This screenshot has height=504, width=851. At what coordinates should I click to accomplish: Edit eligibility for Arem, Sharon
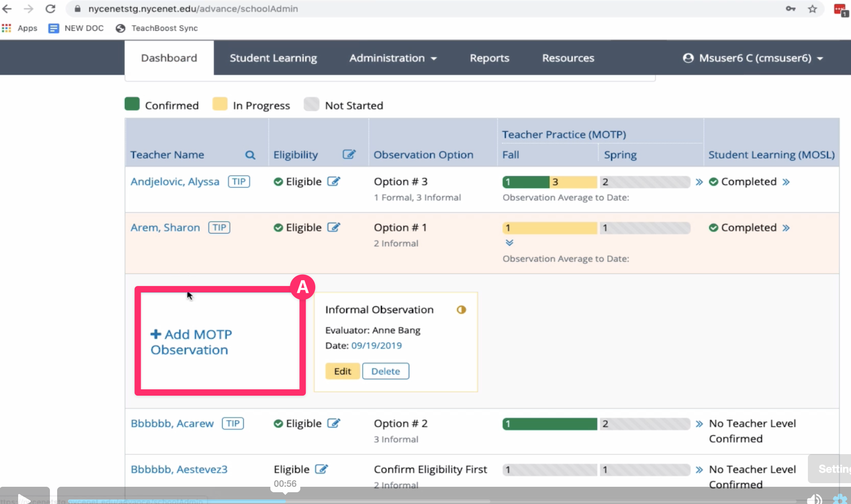[x=334, y=227]
